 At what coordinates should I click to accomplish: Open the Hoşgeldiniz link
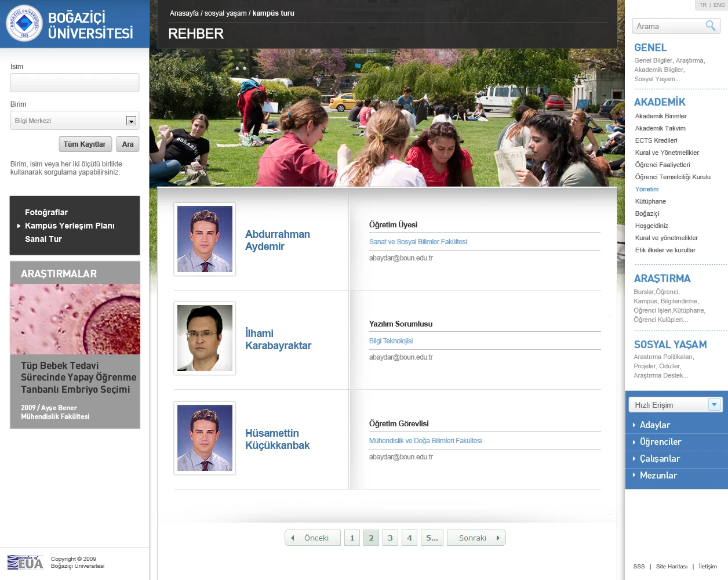(x=651, y=226)
